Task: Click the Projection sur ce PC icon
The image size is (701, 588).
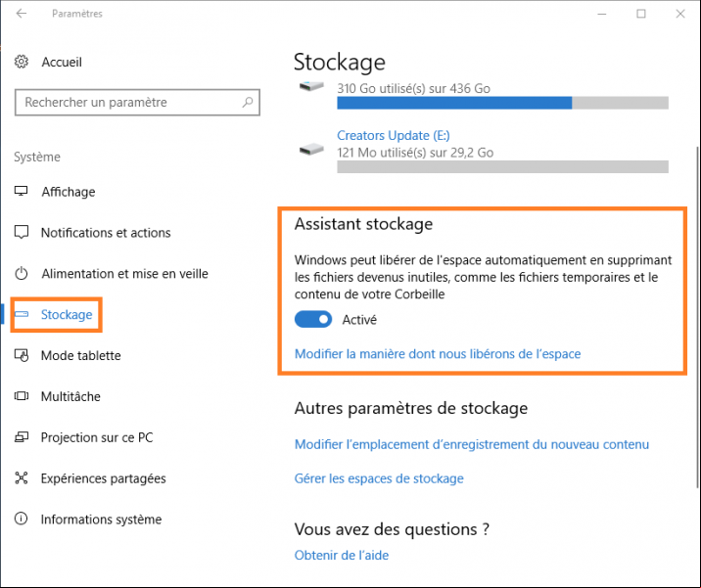Action: [21, 437]
